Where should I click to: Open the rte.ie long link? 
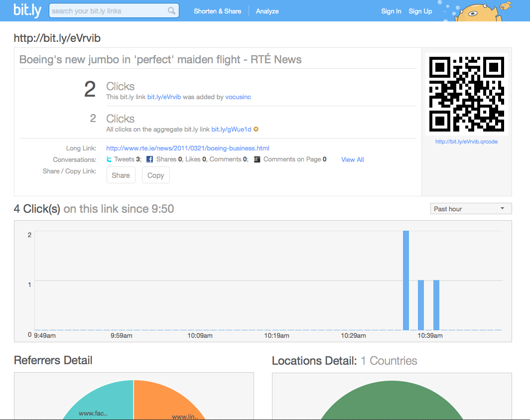[x=188, y=148]
